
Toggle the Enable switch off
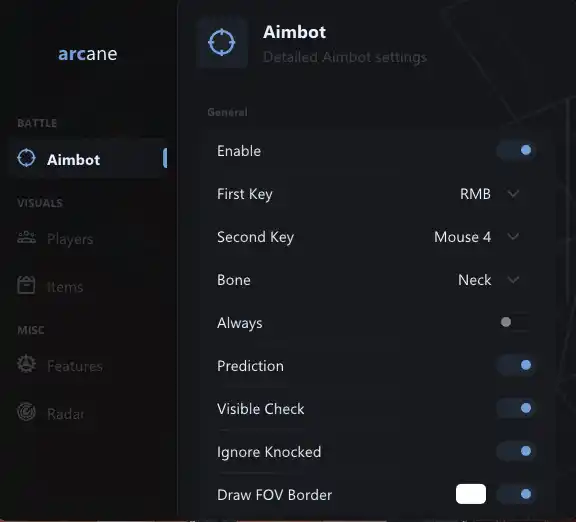point(516,150)
